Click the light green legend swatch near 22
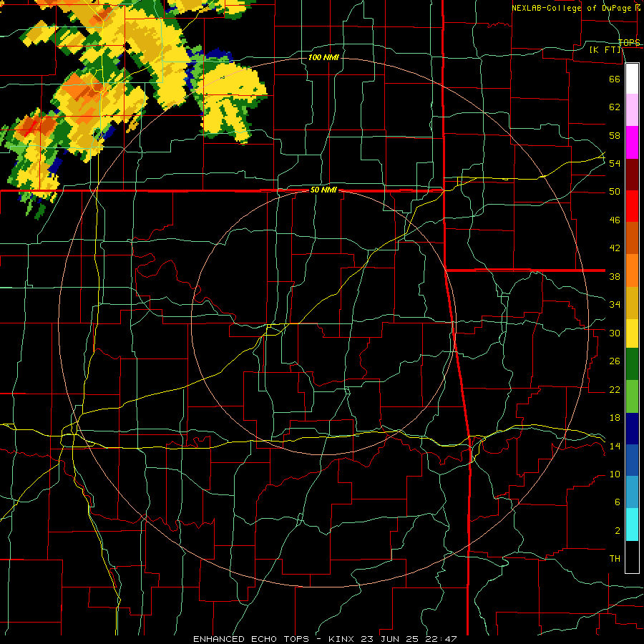Viewport: 644px width, 644px height. (x=632, y=396)
